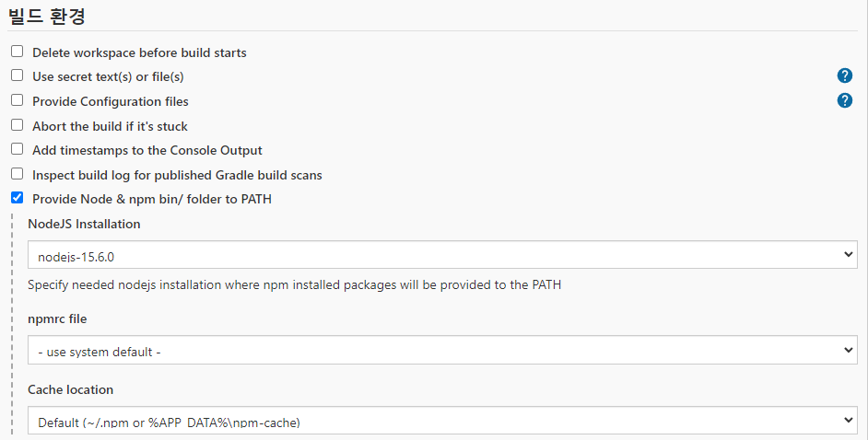
Task: Click the NodeJS Installation field label
Action: (84, 224)
